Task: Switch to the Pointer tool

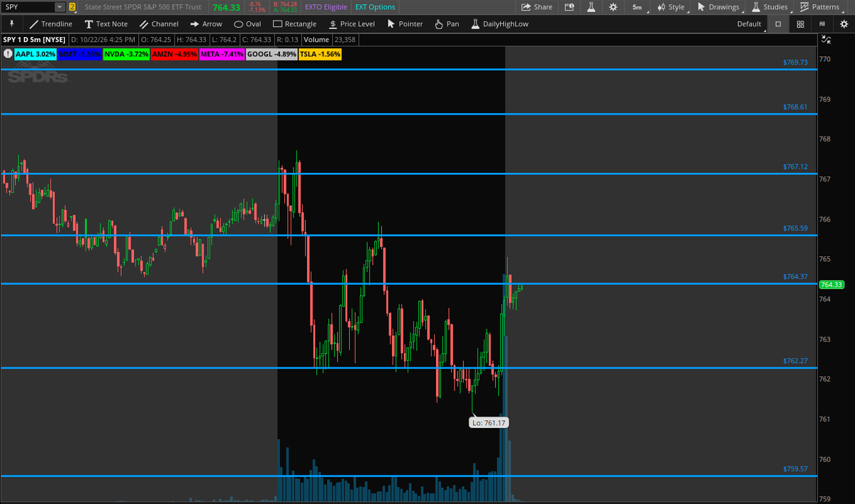Action: (405, 23)
